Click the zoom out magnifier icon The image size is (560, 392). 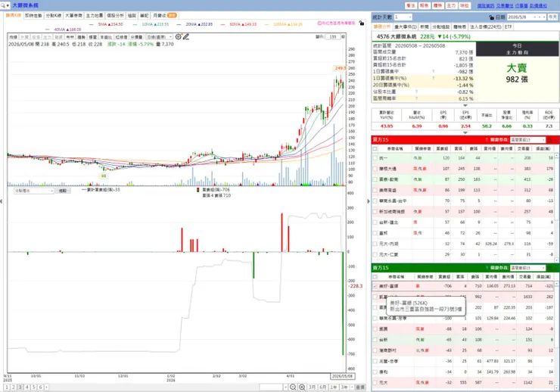293,387
